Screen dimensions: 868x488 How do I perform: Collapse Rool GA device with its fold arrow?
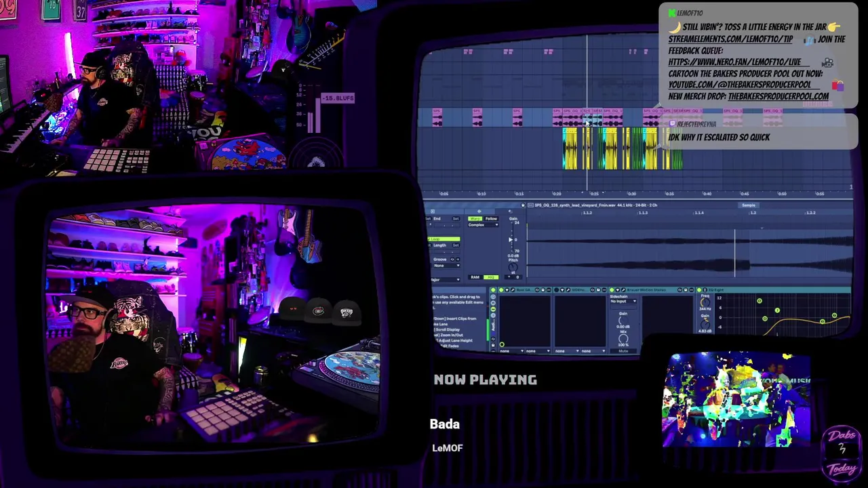click(x=507, y=290)
